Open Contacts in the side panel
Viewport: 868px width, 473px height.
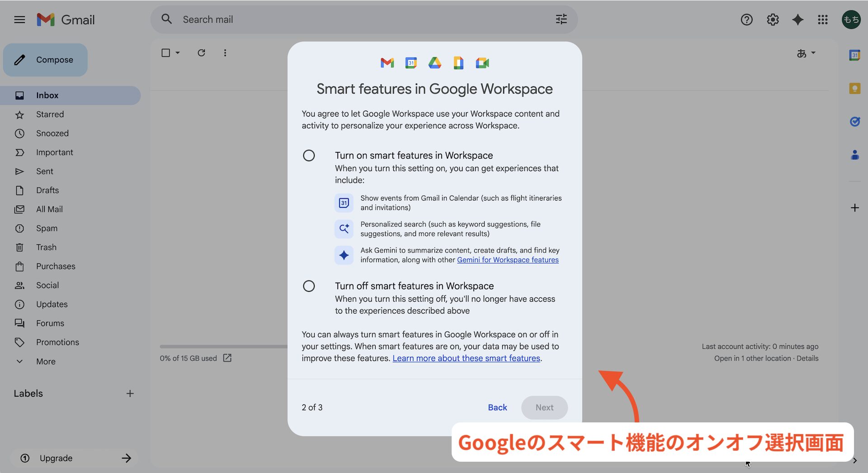854,155
